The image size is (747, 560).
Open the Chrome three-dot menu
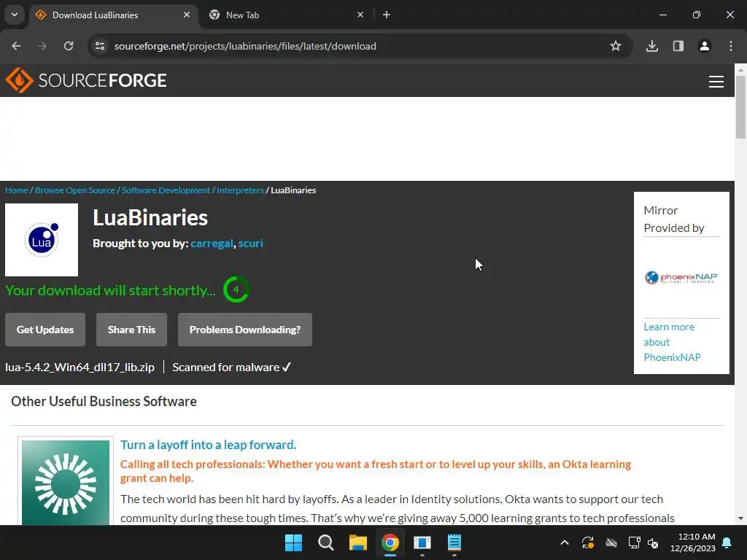tap(731, 46)
